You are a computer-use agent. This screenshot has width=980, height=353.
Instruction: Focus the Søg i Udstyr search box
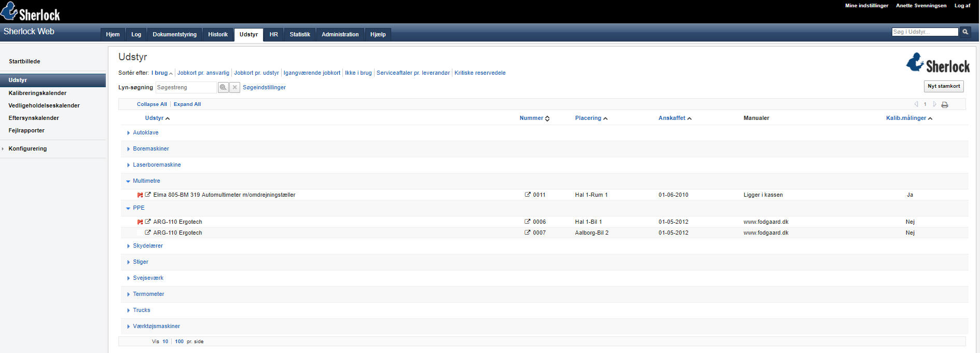tap(925, 32)
